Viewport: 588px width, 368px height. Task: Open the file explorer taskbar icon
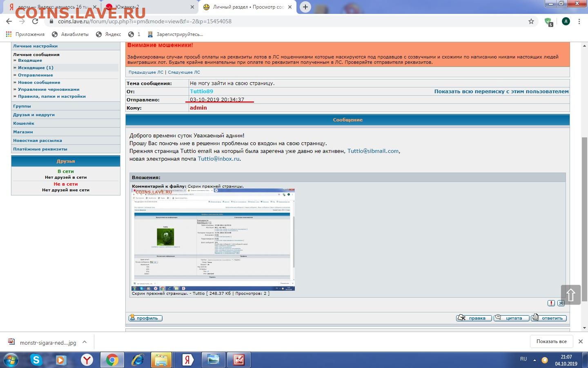click(x=161, y=360)
